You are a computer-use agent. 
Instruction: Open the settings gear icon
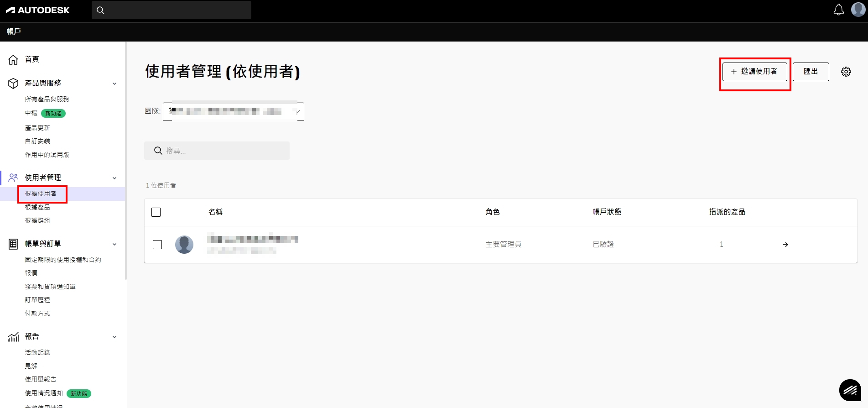846,72
